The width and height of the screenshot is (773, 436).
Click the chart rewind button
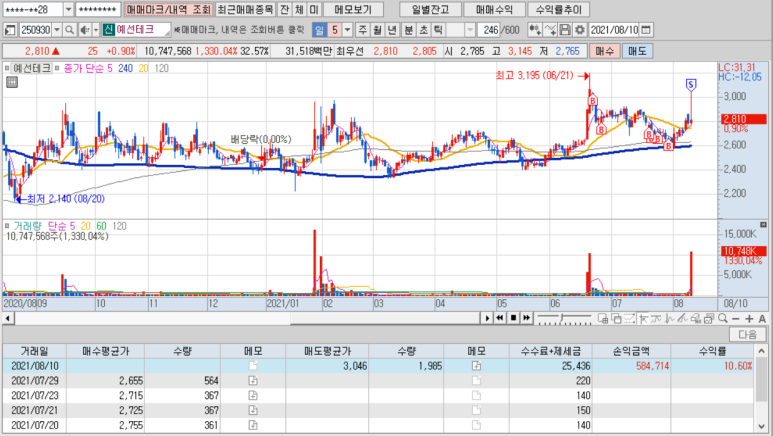[500, 318]
